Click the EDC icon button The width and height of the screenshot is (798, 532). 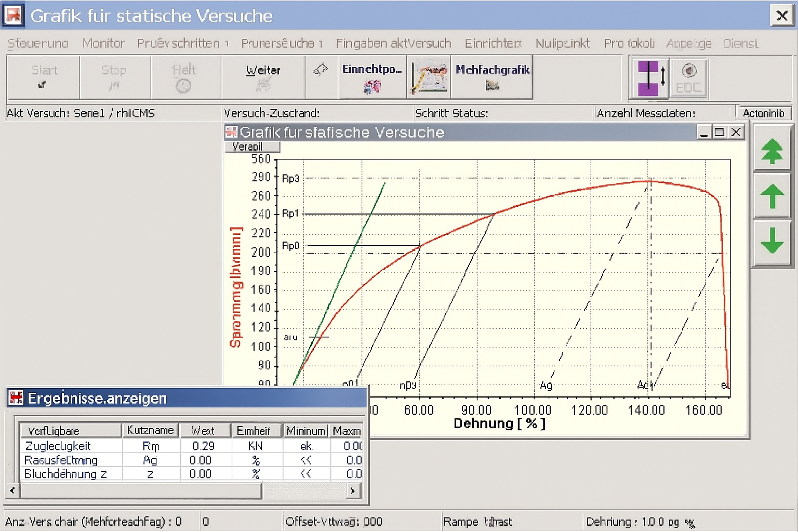(689, 78)
